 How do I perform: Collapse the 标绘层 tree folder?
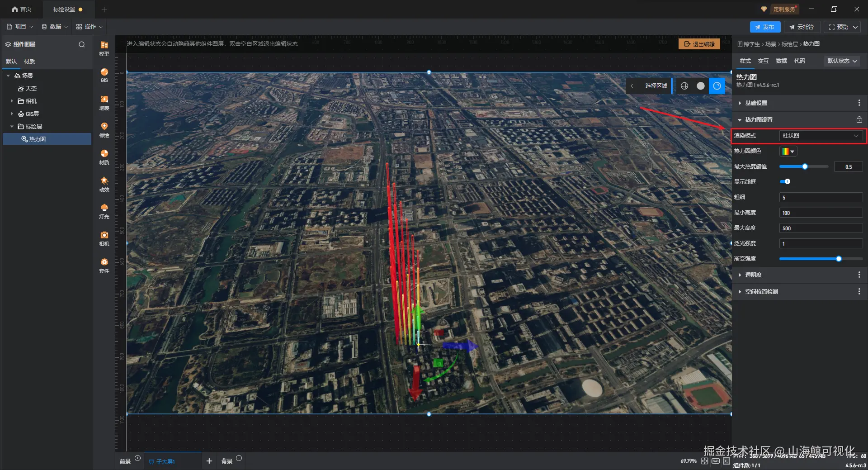[12, 127]
